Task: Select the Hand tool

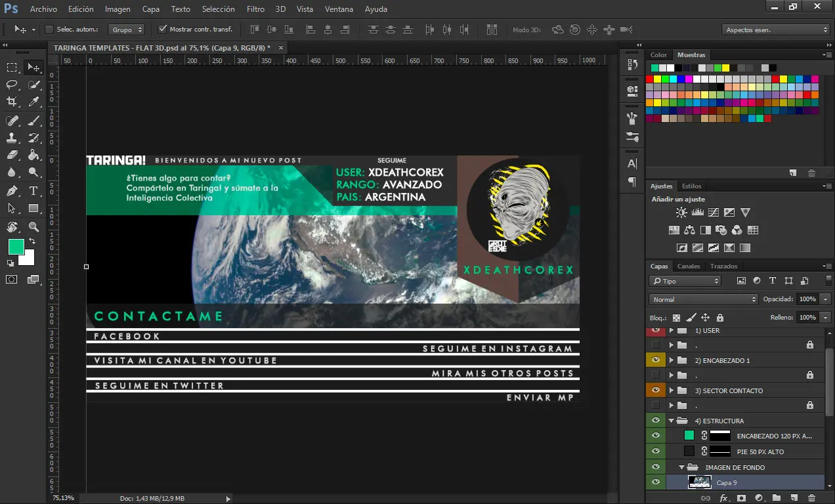Action: [x=12, y=227]
